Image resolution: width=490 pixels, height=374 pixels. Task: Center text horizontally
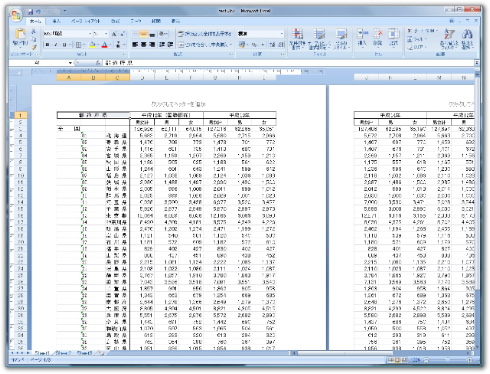(x=143, y=44)
